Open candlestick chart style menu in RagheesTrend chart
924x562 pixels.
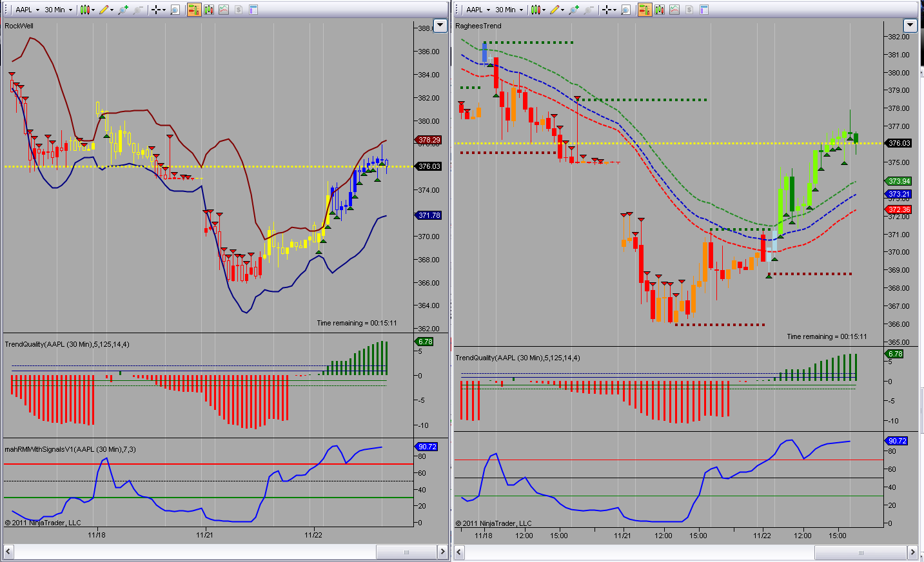tap(538, 10)
